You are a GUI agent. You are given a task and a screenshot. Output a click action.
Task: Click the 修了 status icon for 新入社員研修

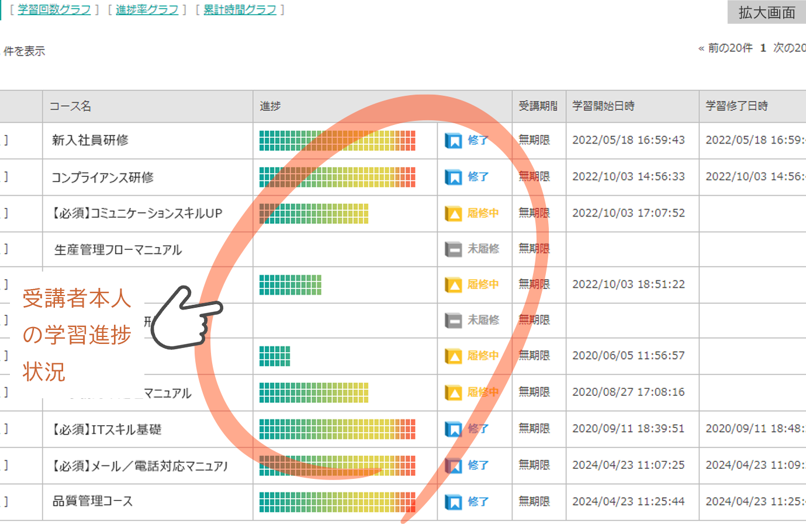pyautogui.click(x=453, y=141)
